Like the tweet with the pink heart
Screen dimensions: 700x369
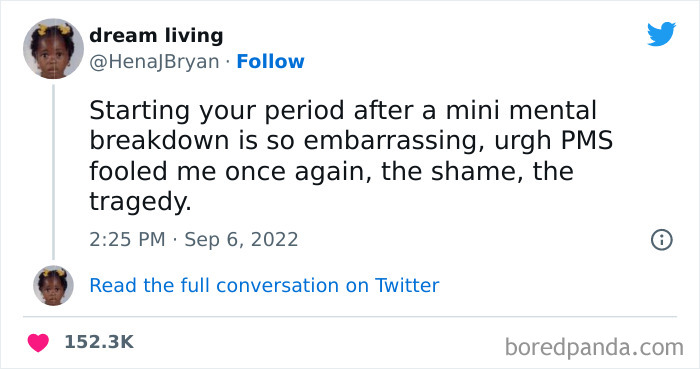click(x=38, y=343)
